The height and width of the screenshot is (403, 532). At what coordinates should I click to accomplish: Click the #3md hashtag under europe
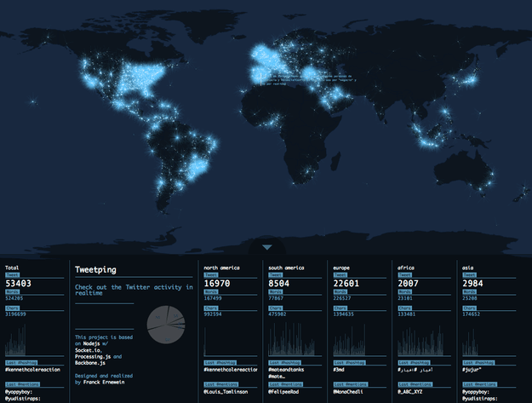click(339, 370)
